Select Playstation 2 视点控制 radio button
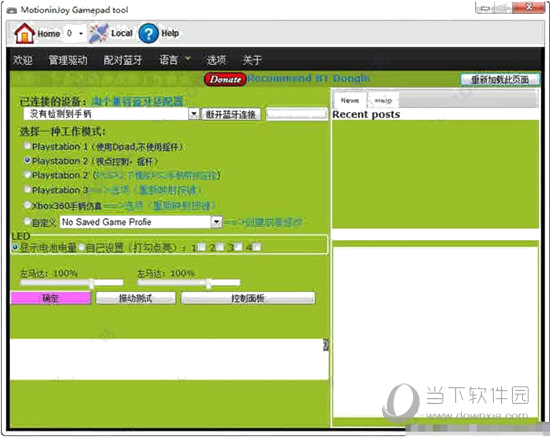The height and width of the screenshot is (439, 550). pyautogui.click(x=27, y=160)
